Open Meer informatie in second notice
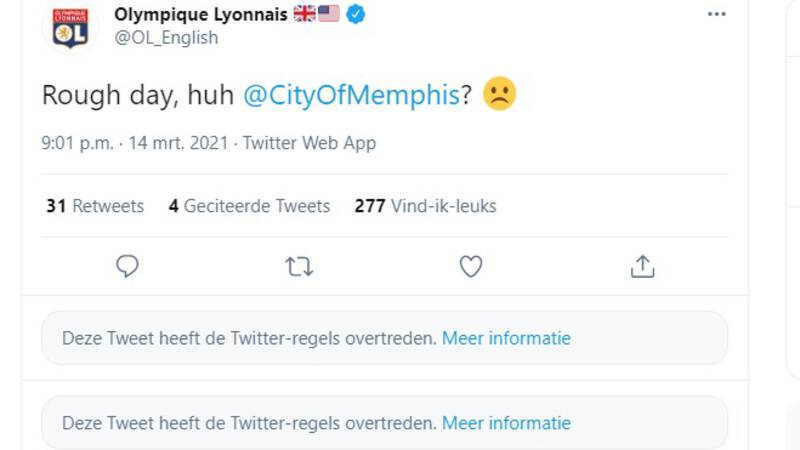The height and width of the screenshot is (450, 800). [506, 423]
